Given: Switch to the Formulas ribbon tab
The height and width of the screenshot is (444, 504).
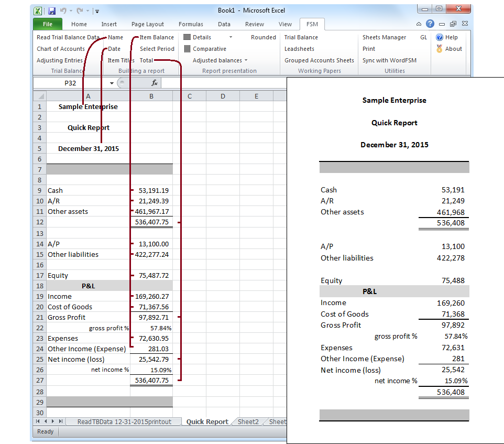Looking at the screenshot, I should click(x=190, y=24).
